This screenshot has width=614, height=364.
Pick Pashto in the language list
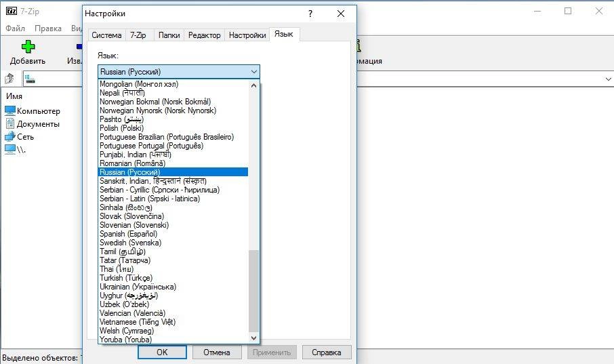173,119
